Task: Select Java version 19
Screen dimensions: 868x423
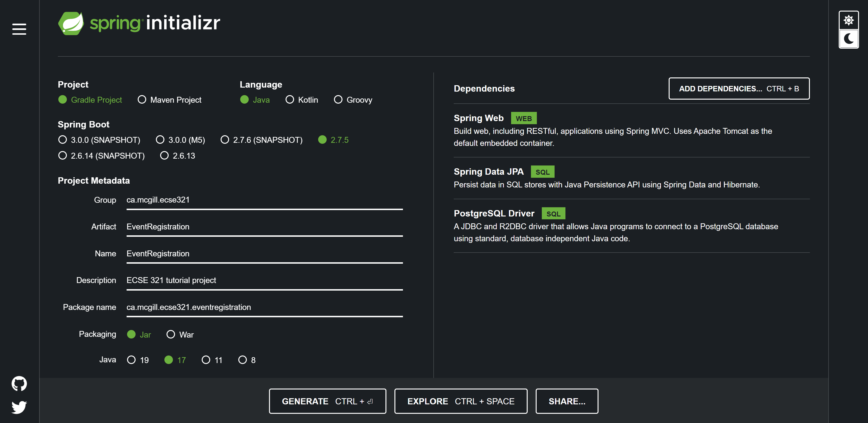Action: coord(131,360)
